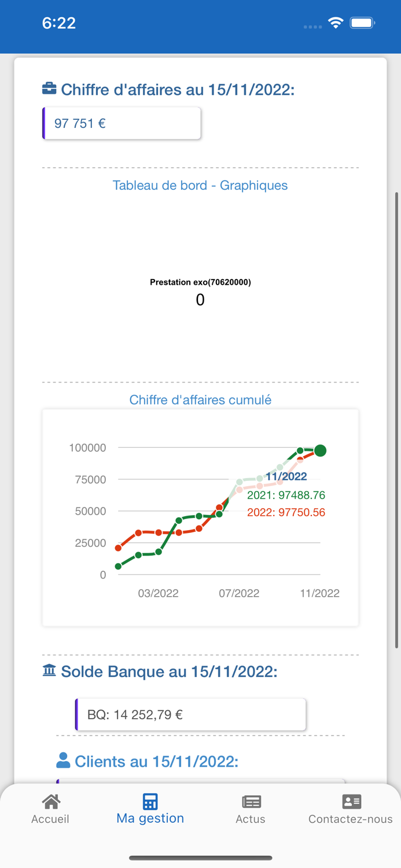Tap the 50000 y-axis label
The width and height of the screenshot is (401, 868).
[x=91, y=512]
